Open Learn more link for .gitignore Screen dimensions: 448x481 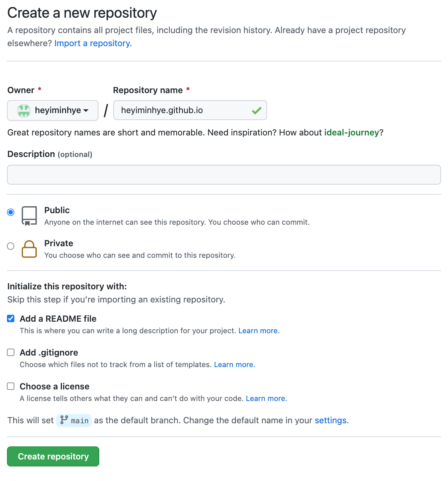[x=234, y=365]
